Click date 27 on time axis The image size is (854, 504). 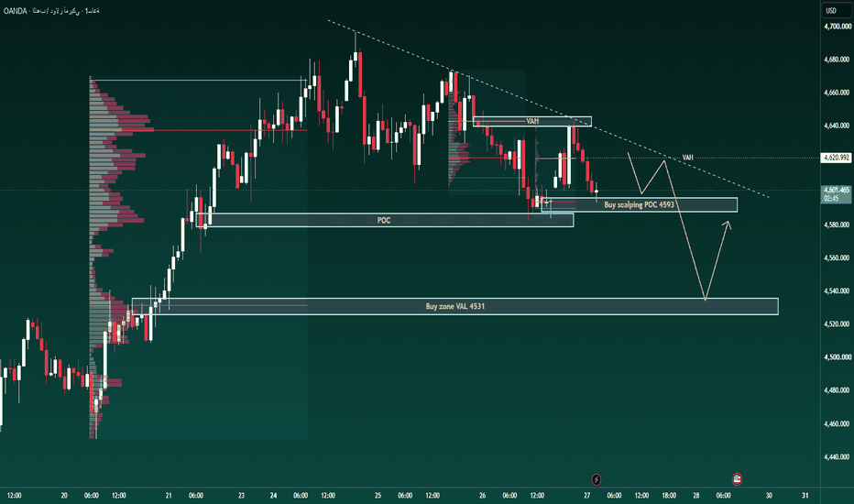(586, 495)
